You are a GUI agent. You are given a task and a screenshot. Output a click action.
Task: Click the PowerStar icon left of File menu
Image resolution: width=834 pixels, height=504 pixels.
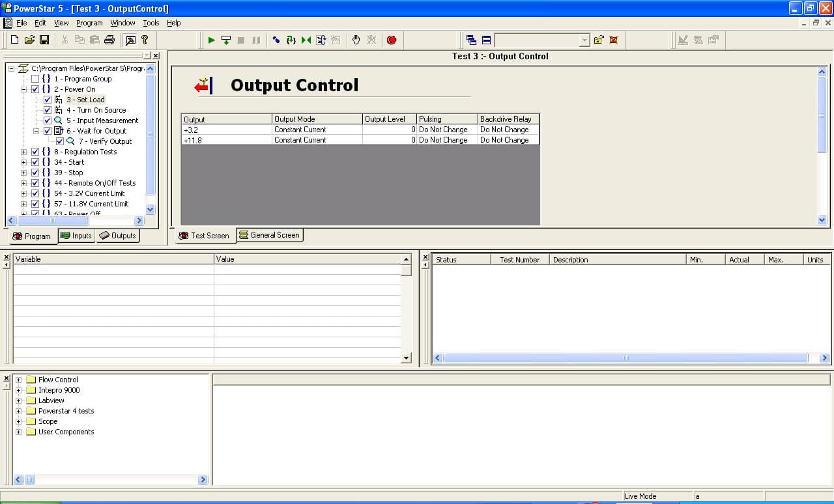(x=8, y=23)
